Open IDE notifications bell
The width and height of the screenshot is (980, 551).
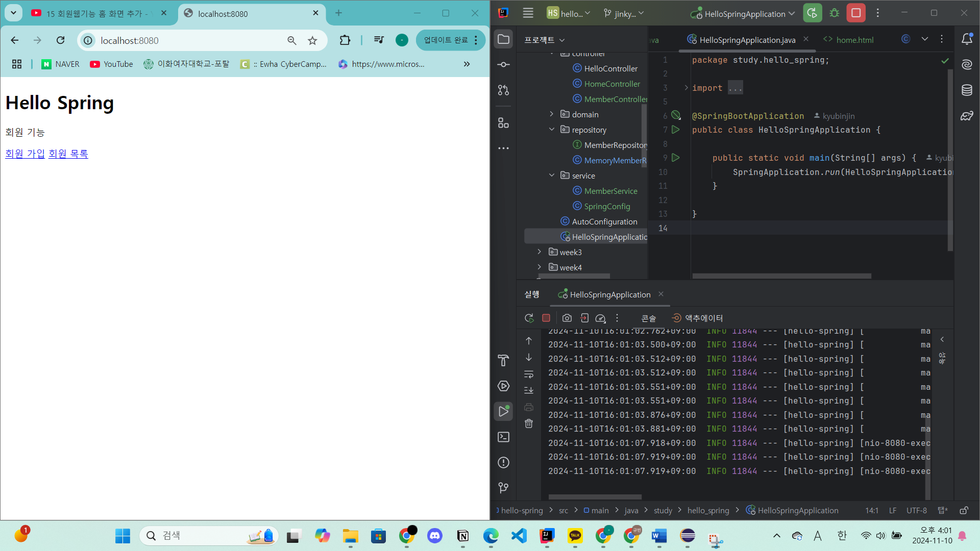click(967, 39)
